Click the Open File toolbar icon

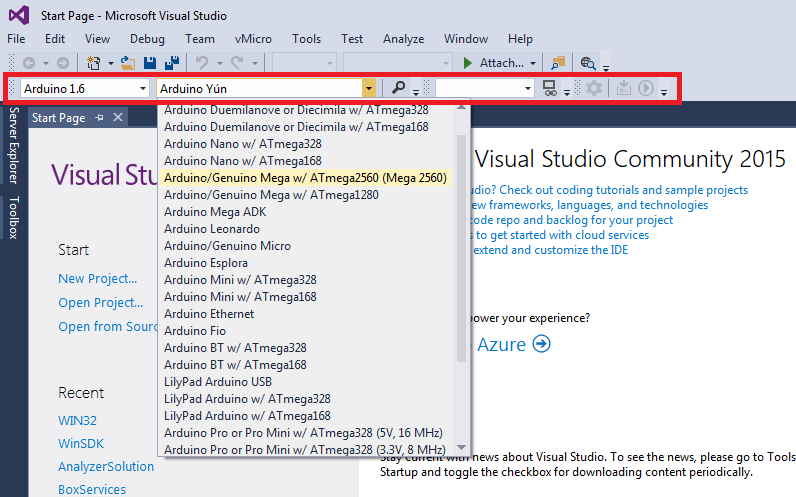point(127,63)
